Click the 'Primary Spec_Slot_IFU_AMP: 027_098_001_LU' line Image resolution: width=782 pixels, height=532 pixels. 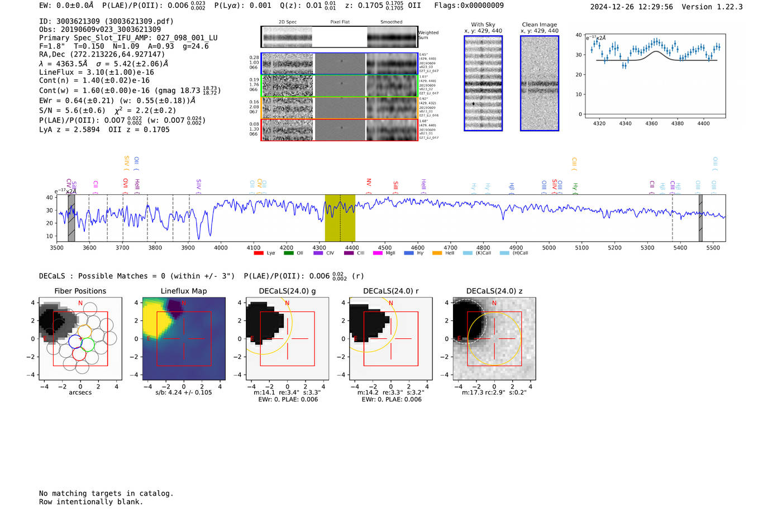pos(128,38)
